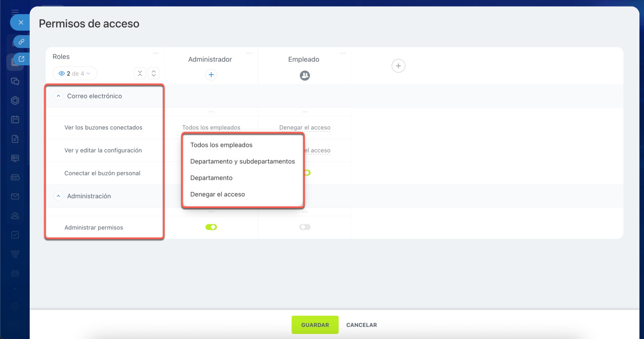The image size is (644, 339).
Task: Enable Administrar permisos for Empleado
Action: [x=304, y=227]
